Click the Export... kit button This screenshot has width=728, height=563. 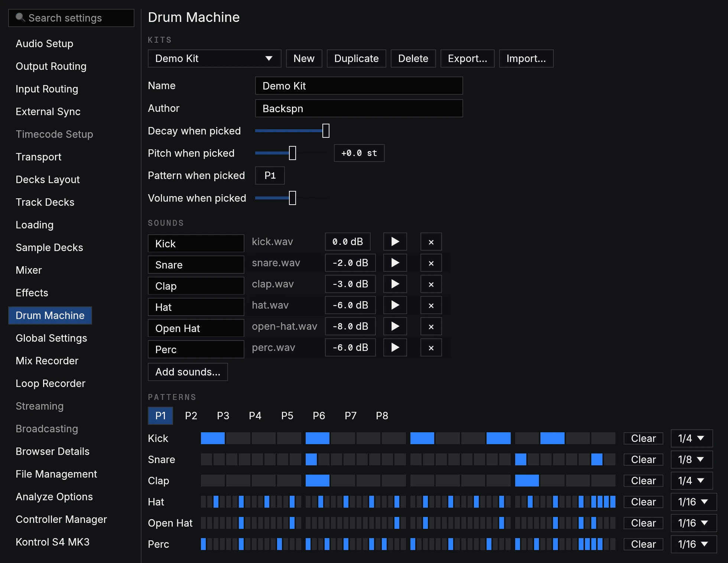tap(467, 58)
